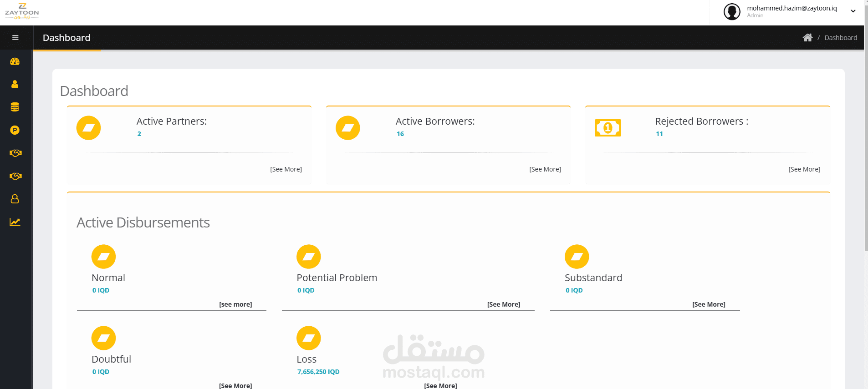The height and width of the screenshot is (389, 868).
Task: Click the Substandard amount 0 IQD
Action: pos(574,290)
